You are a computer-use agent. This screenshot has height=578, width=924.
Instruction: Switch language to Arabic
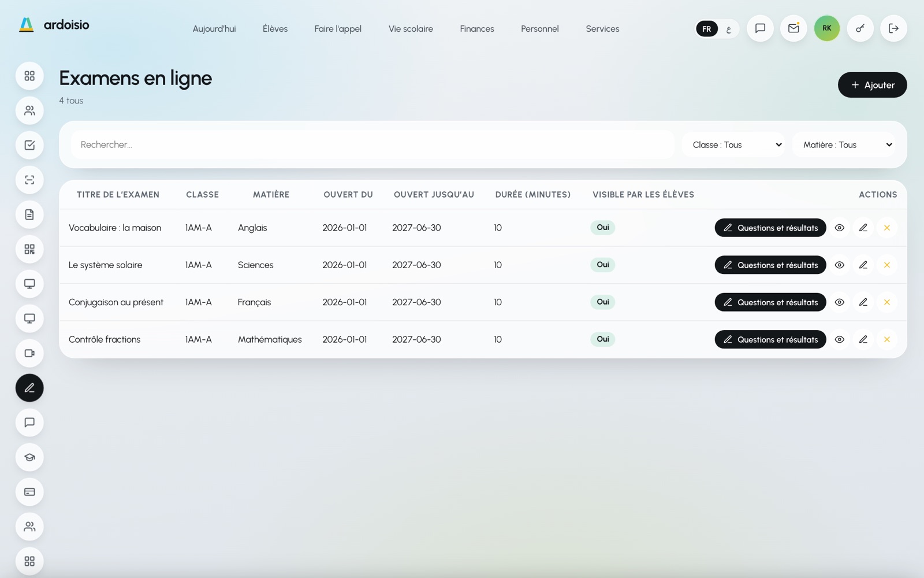(729, 29)
